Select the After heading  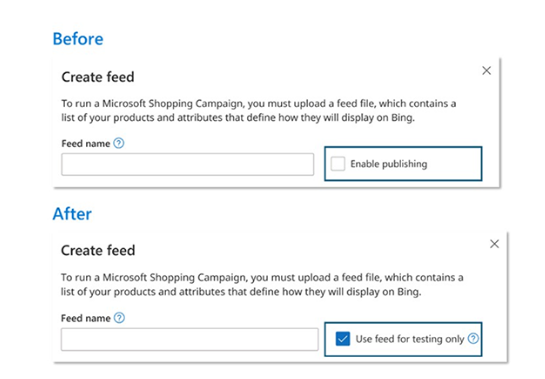tap(72, 213)
